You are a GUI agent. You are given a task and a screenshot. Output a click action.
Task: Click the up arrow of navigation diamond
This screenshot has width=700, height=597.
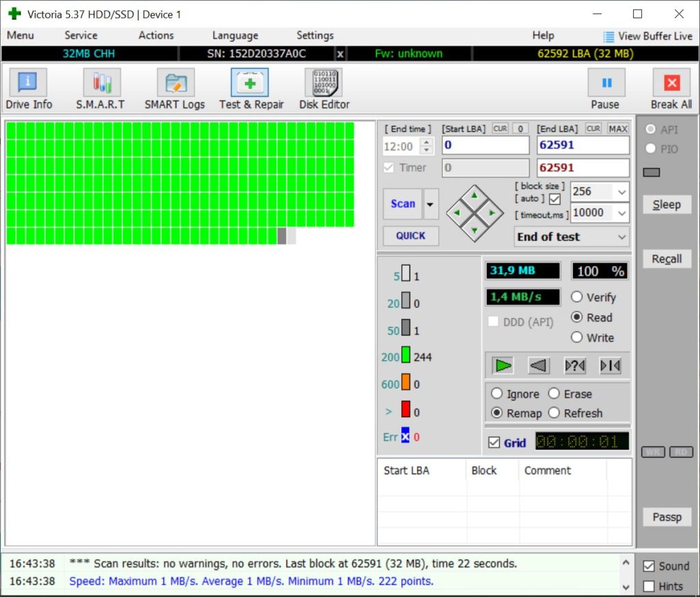point(474,196)
